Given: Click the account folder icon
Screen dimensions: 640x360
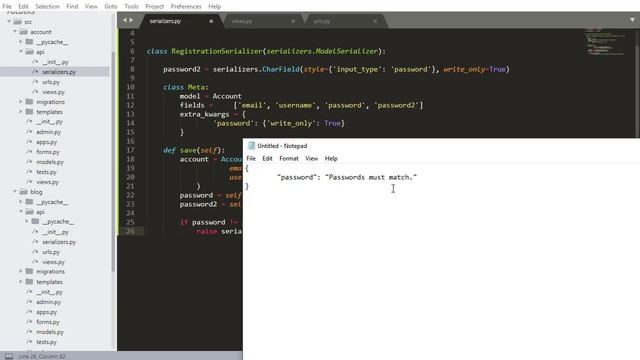Looking at the screenshot, I should [24, 31].
